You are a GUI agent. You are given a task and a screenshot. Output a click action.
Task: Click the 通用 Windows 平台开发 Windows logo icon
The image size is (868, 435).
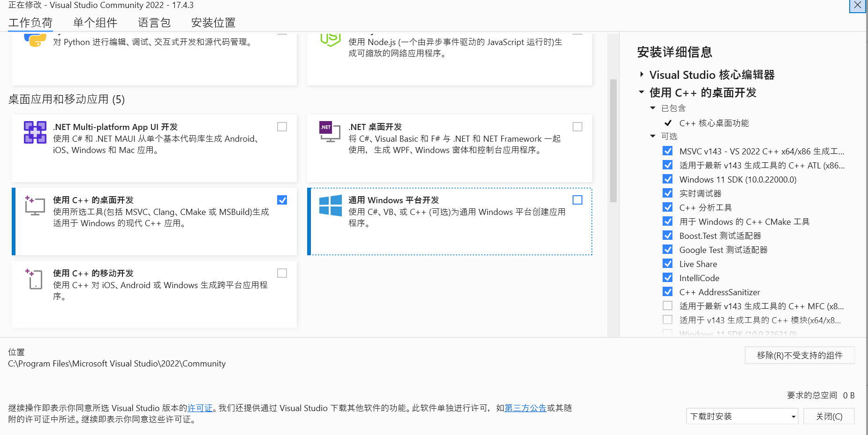pyautogui.click(x=330, y=206)
